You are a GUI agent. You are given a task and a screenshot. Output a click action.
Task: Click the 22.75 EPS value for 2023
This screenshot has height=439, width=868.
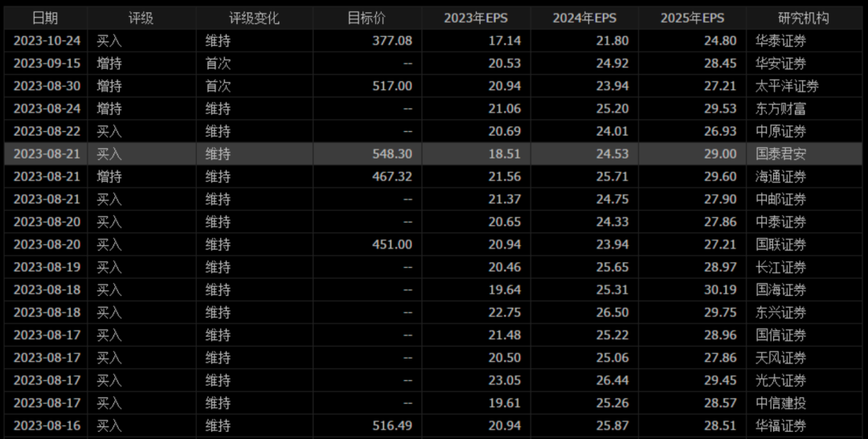504,313
